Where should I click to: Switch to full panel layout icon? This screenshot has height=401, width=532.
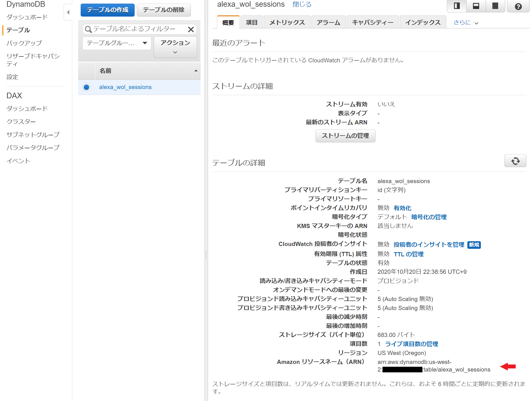495,6
